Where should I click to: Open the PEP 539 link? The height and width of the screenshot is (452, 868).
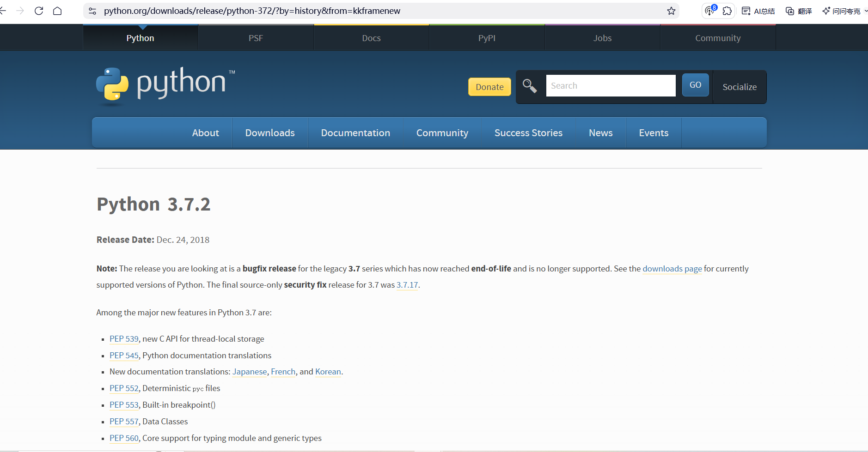pos(124,339)
